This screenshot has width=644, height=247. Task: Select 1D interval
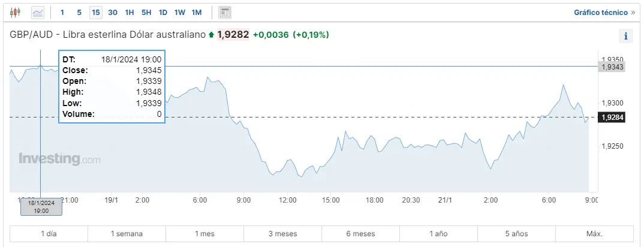(163, 13)
